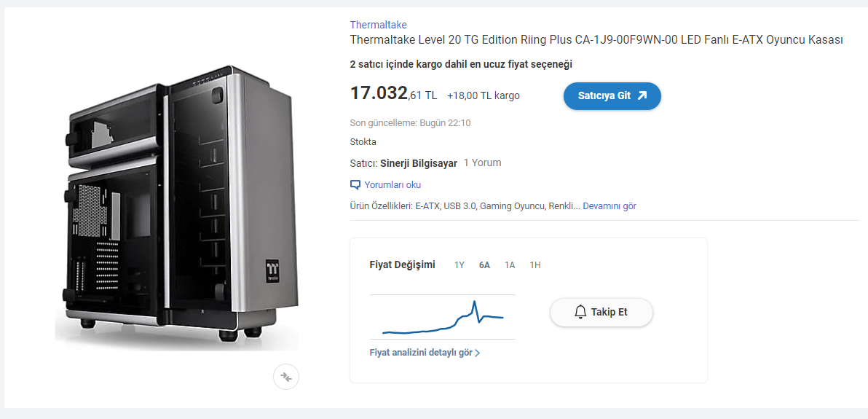Click the Fiyat Değişimi heading

click(x=403, y=265)
